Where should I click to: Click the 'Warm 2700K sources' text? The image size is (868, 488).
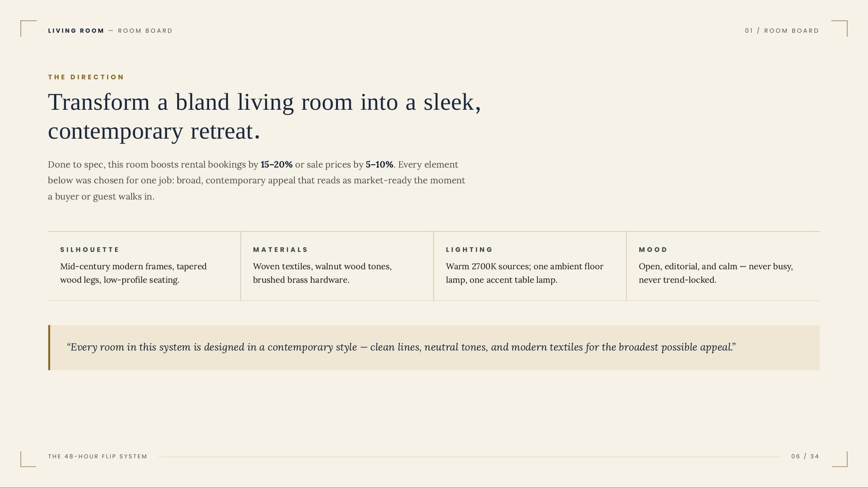[x=525, y=273]
